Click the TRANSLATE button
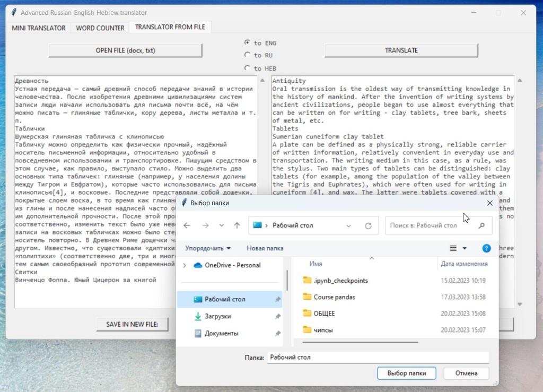The image size is (543, 392). [401, 50]
